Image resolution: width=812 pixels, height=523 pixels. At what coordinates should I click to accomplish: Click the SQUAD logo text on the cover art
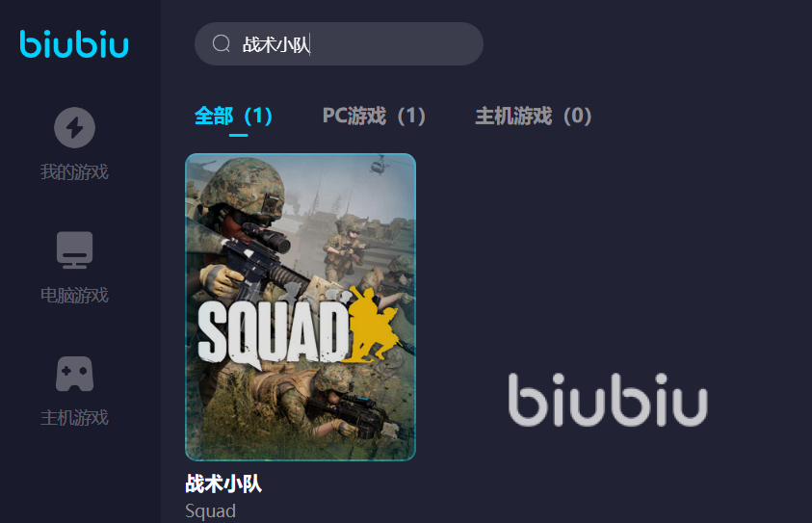tap(274, 332)
